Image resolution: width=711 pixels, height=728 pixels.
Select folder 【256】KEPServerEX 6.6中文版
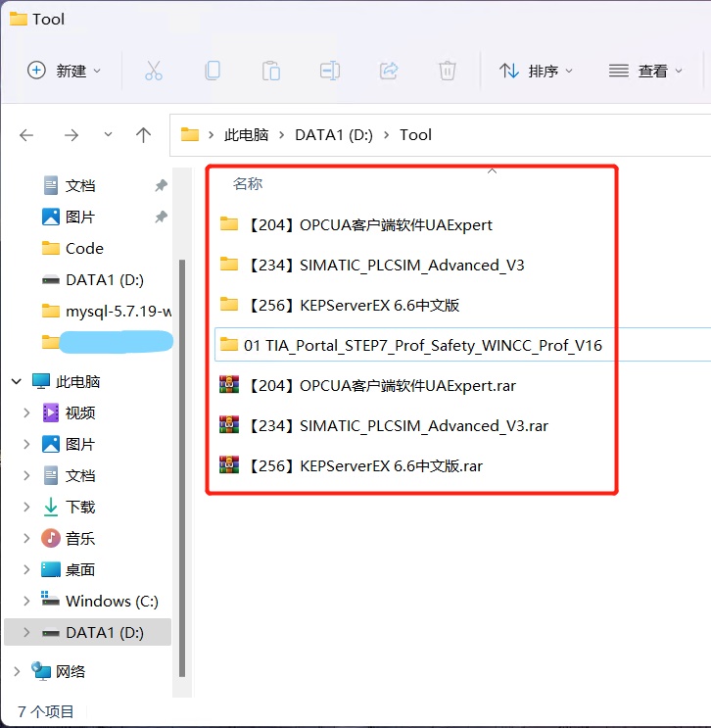339,305
